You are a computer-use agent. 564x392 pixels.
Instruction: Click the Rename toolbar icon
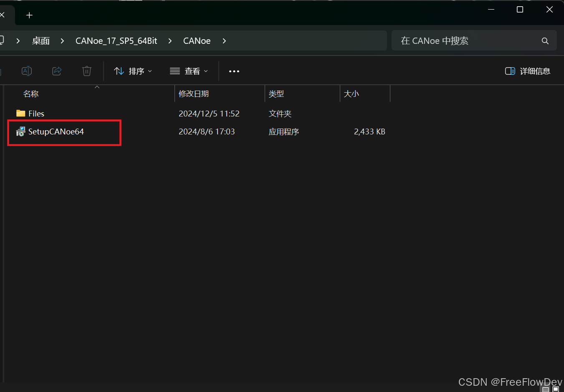point(27,71)
